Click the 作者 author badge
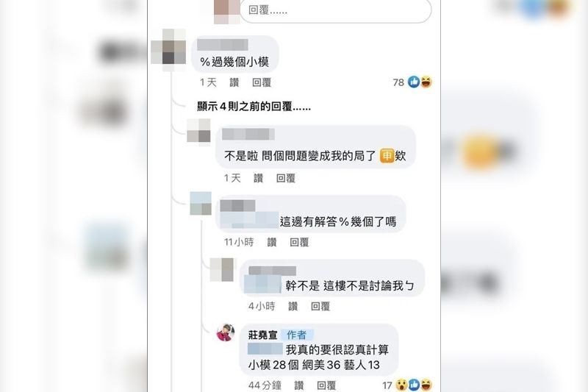Image resolution: width=588 pixels, height=392 pixels. 297,335
